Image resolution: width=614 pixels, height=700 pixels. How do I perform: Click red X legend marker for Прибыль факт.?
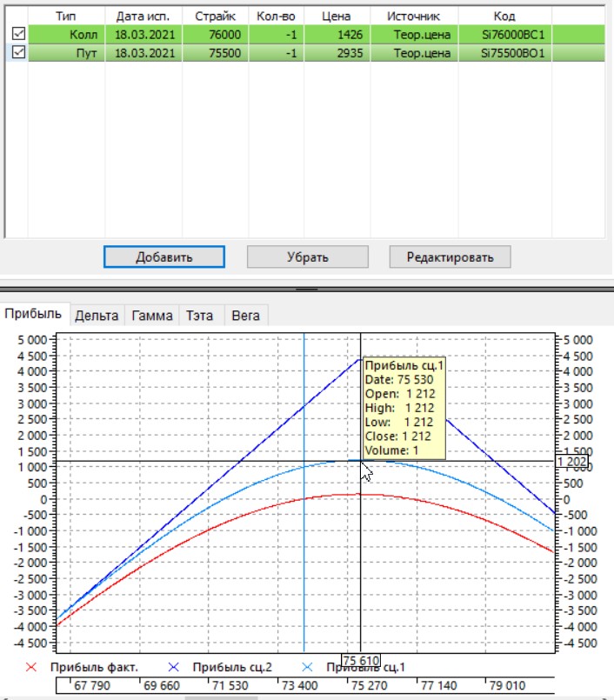click(x=33, y=667)
